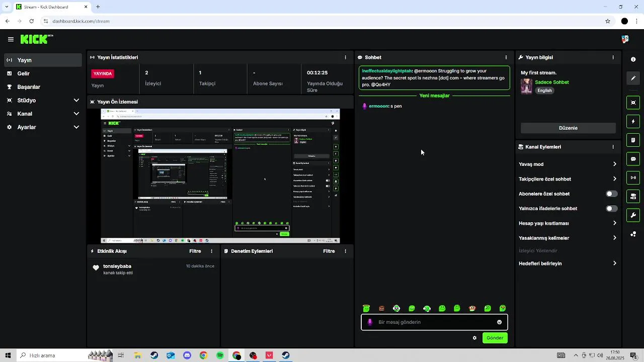
Task: Bookmark page with star icon
Action: click(608, 21)
